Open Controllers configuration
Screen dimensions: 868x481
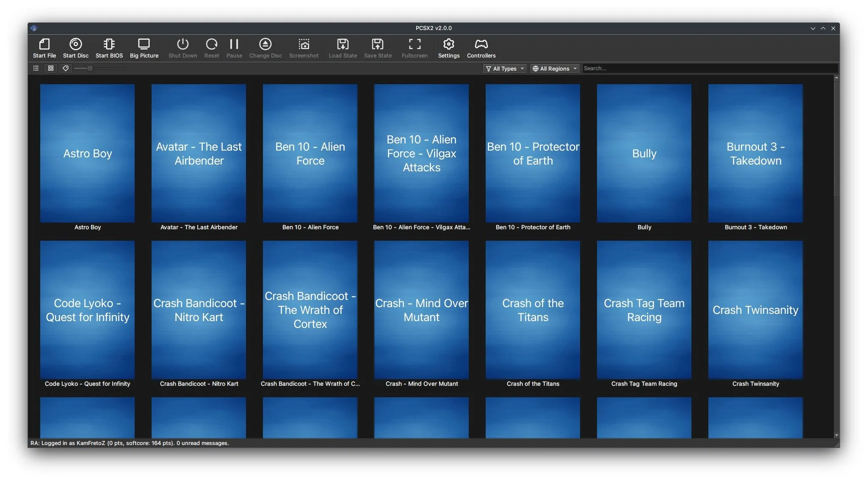pos(481,44)
